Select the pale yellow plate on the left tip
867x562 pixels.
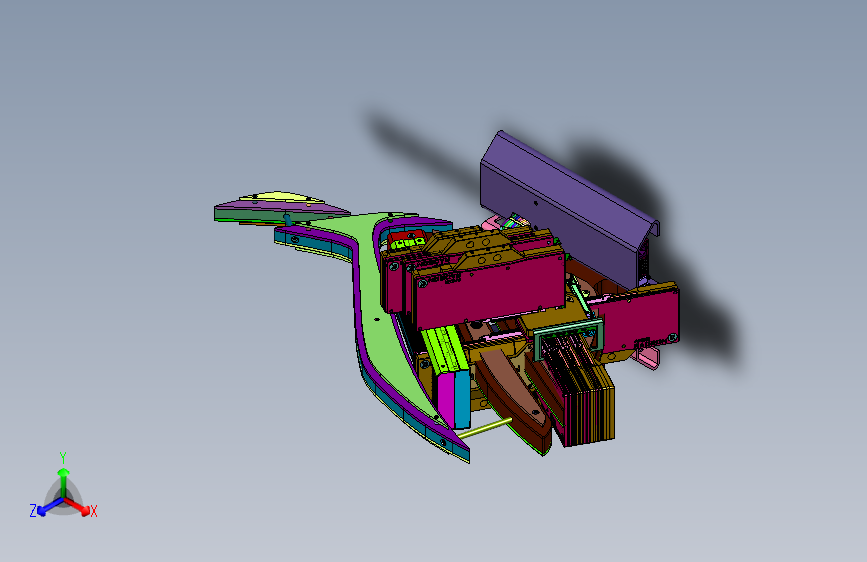(x=280, y=197)
